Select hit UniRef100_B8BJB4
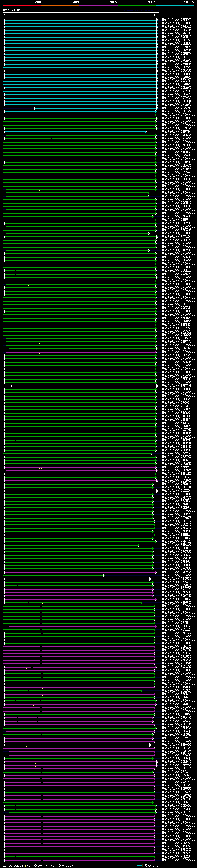This screenshot has width=197, height=868. tap(177, 30)
